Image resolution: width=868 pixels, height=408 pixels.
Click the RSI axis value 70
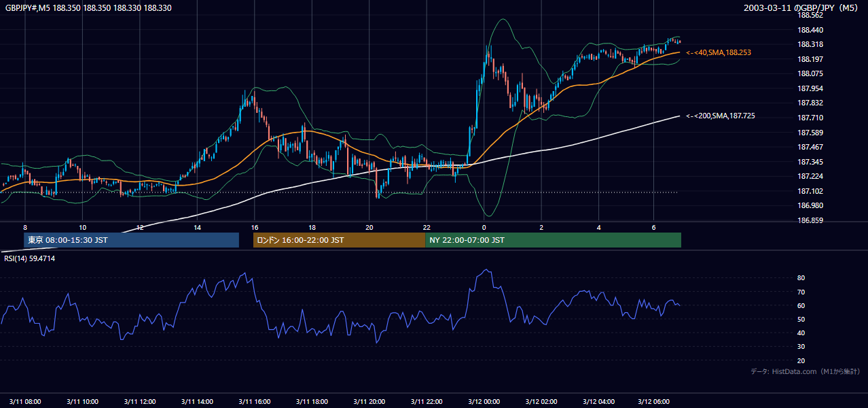pos(801,292)
